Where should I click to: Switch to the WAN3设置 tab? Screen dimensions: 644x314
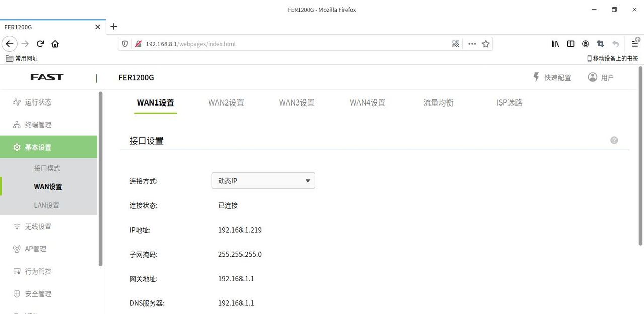pyautogui.click(x=297, y=102)
